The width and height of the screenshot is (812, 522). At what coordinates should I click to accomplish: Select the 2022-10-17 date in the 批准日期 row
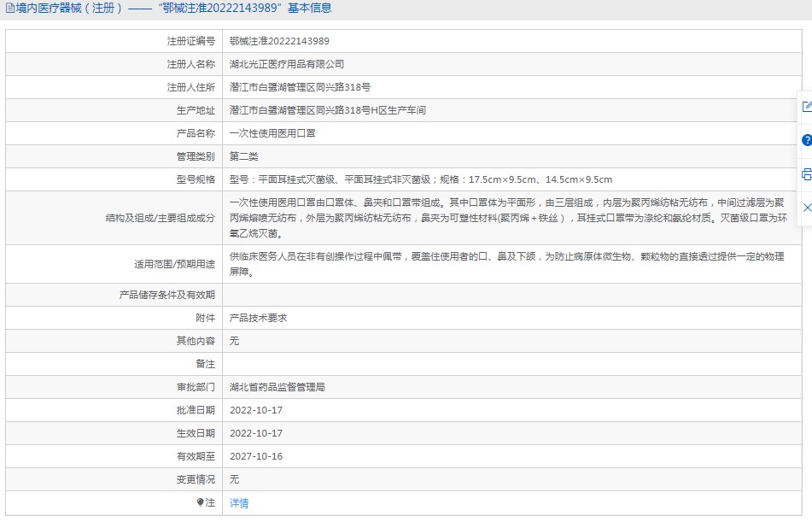256,410
